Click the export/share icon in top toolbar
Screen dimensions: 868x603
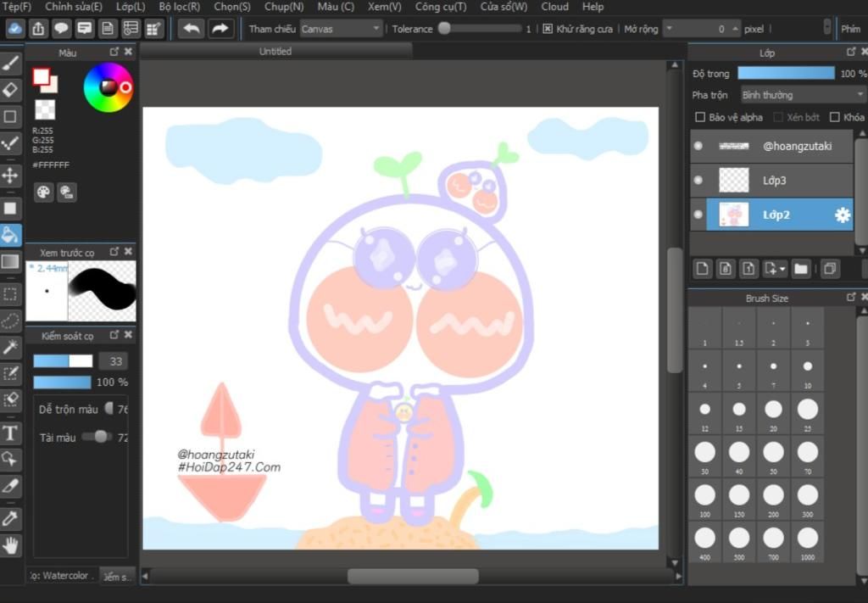pyautogui.click(x=38, y=29)
